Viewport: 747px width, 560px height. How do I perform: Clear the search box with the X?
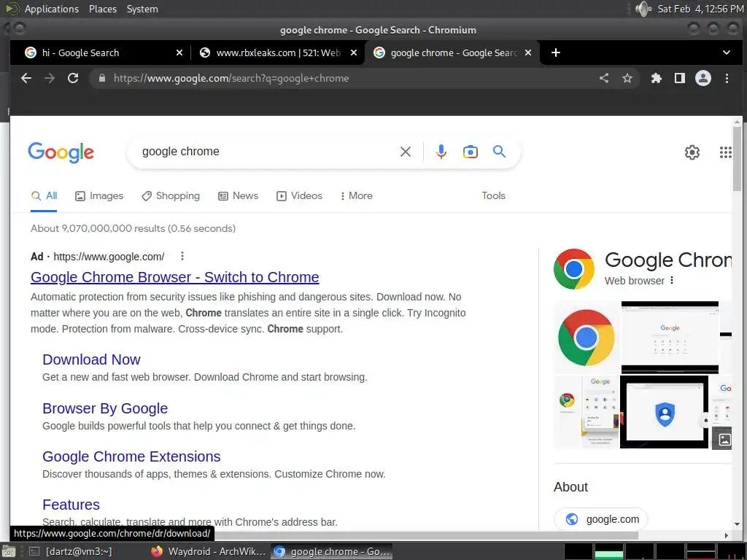[406, 152]
